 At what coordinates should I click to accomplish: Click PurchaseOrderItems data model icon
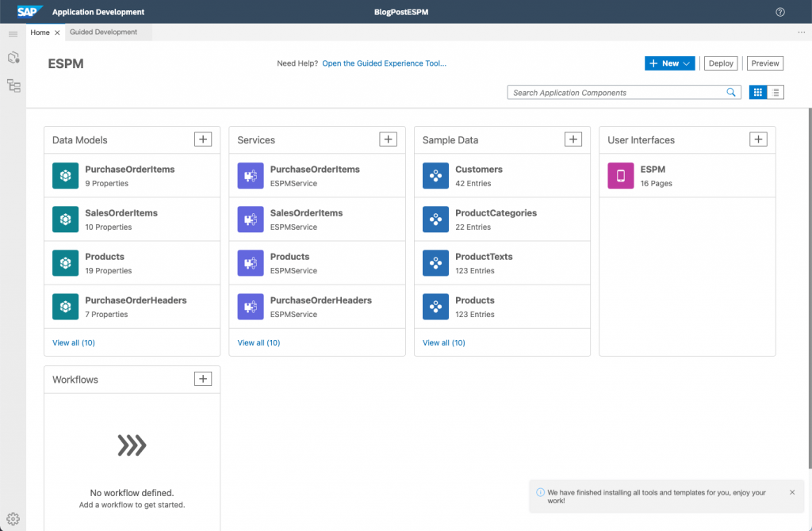tap(65, 175)
